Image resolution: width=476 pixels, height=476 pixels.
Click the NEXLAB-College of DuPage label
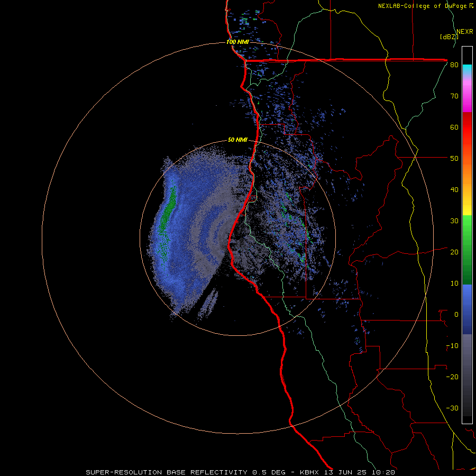423,6
